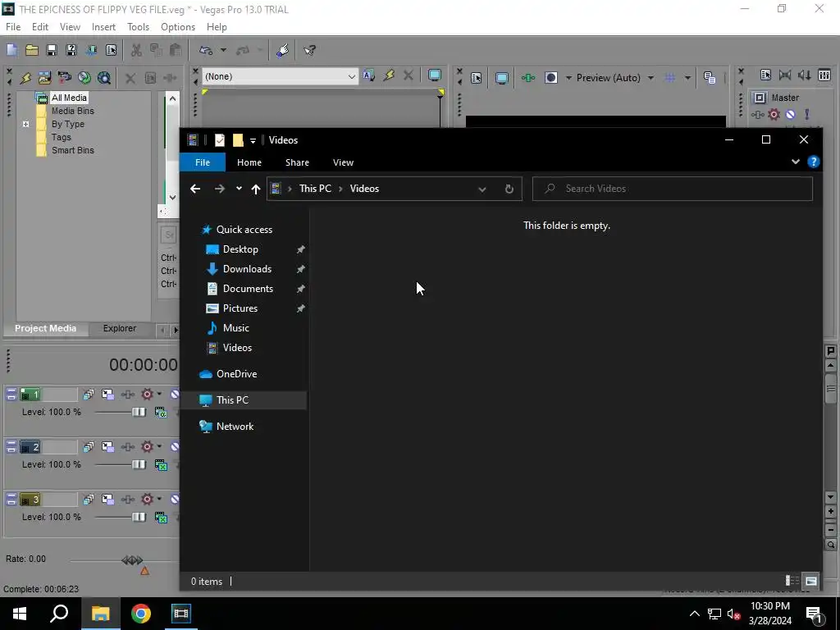
Task: Open the Overlays grid dropdown arrow
Action: 687,78
